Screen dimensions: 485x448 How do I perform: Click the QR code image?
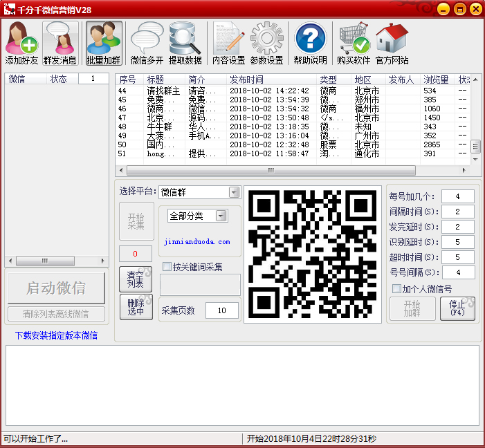point(313,254)
